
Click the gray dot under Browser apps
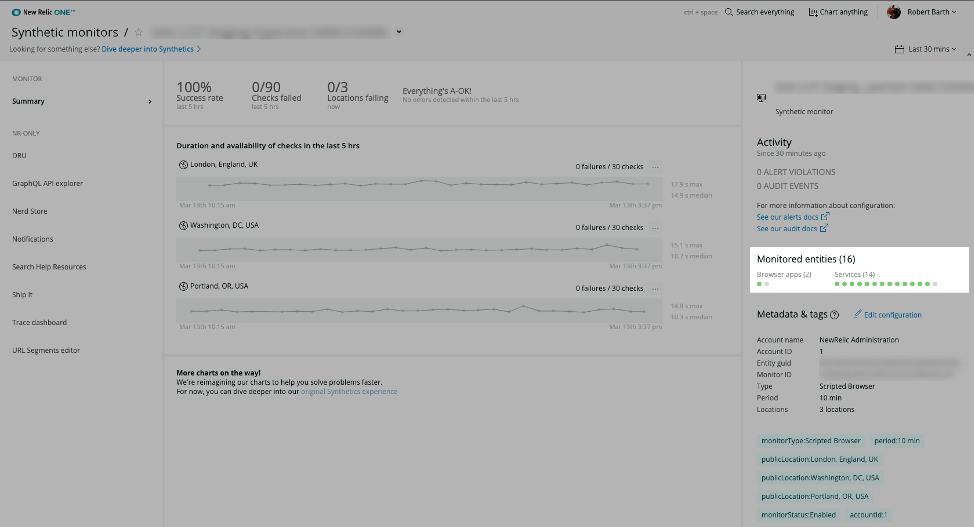click(767, 284)
